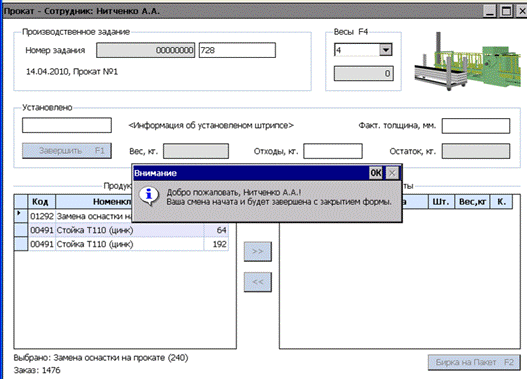Click the >> move right button

click(x=258, y=251)
